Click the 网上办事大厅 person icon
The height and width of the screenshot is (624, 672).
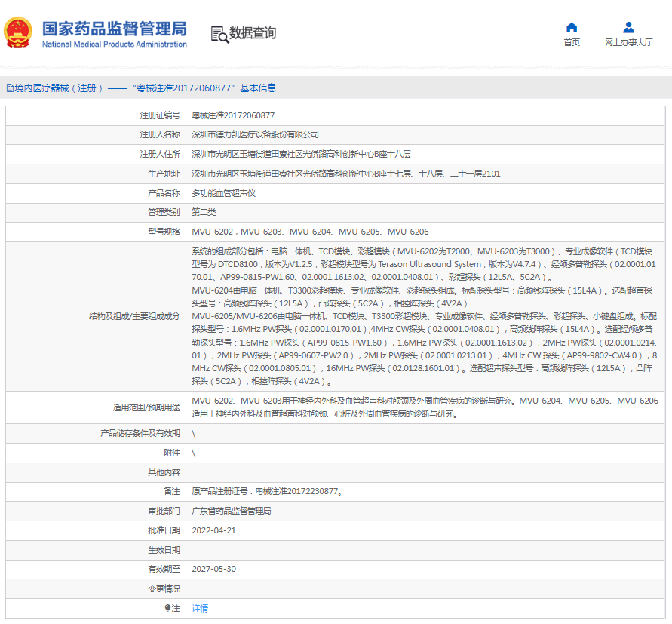[628, 28]
